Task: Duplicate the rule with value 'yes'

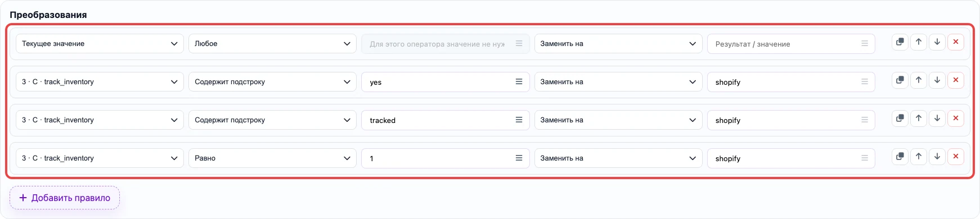Action: click(x=900, y=80)
